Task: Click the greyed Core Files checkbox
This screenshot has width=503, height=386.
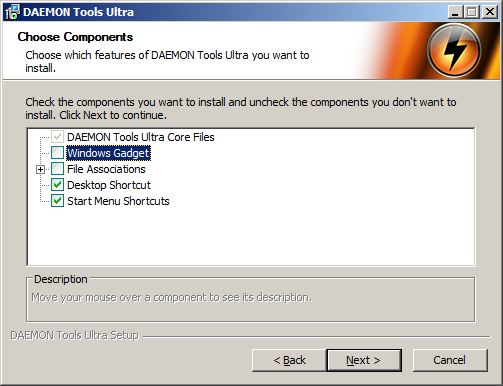Action: (x=57, y=137)
